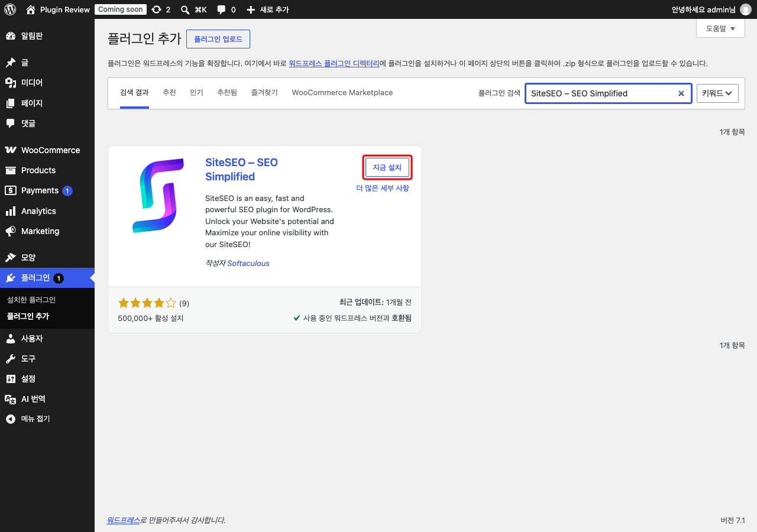Open the Softaculous author link
The image size is (757, 532).
point(248,264)
